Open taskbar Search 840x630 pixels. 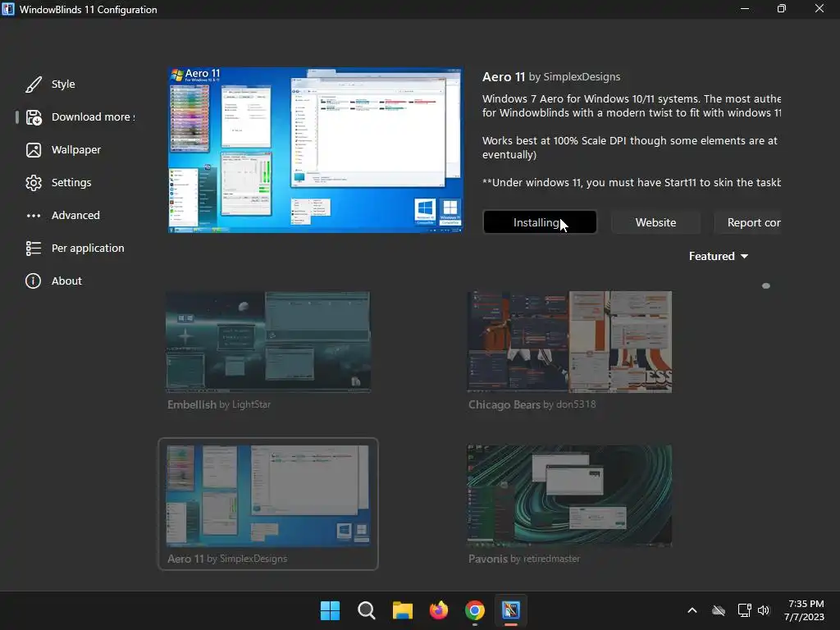tap(367, 610)
